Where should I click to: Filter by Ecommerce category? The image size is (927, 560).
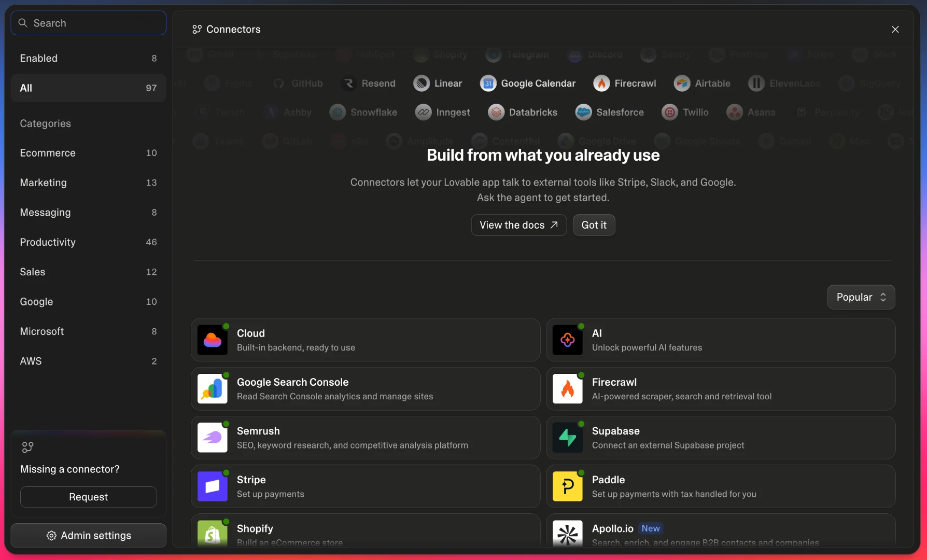point(88,153)
